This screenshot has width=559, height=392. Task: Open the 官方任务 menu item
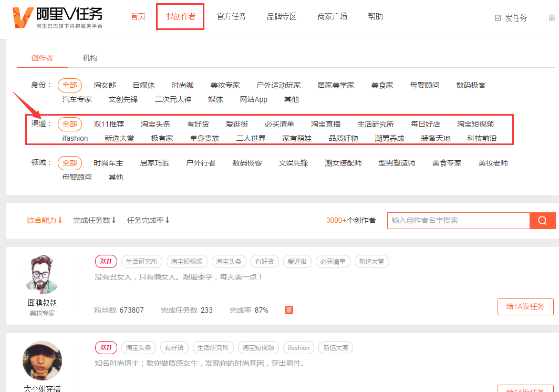click(231, 16)
